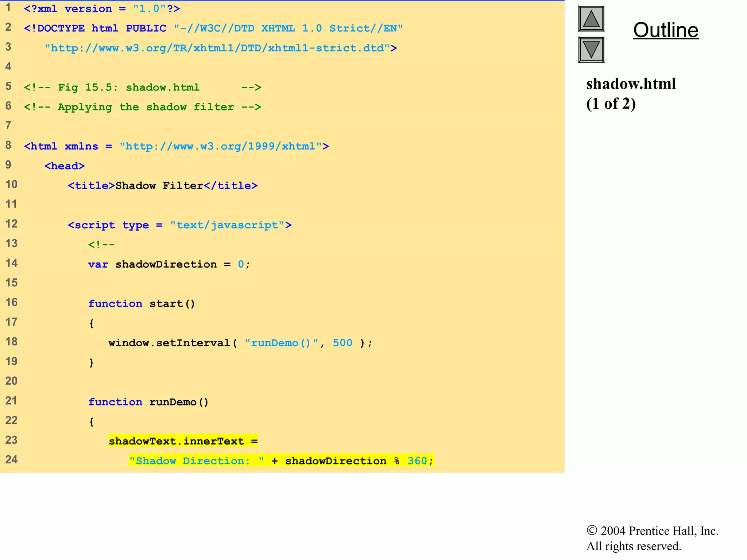
Task: Click the script type tag on line 12
Action: (x=180, y=225)
